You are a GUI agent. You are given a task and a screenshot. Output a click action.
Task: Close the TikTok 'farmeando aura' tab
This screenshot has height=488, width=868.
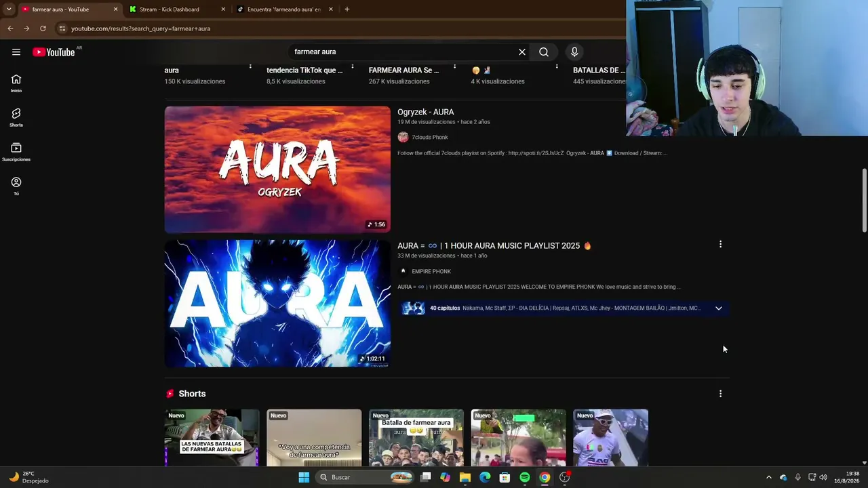[x=331, y=9]
